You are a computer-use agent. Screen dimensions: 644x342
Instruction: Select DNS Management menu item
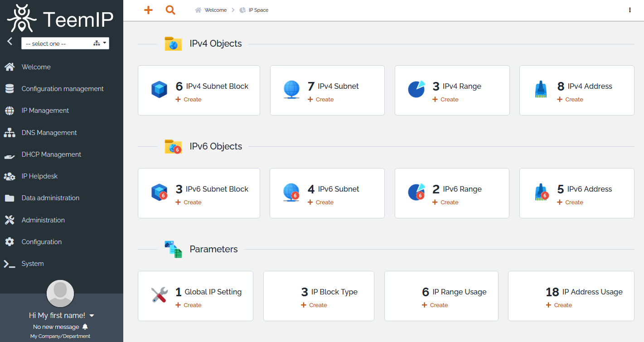pyautogui.click(x=49, y=133)
